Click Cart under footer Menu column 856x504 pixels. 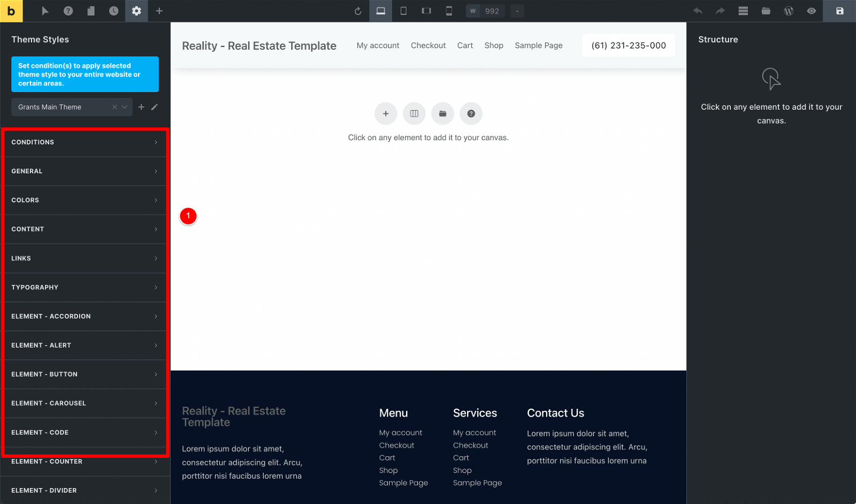click(x=387, y=457)
